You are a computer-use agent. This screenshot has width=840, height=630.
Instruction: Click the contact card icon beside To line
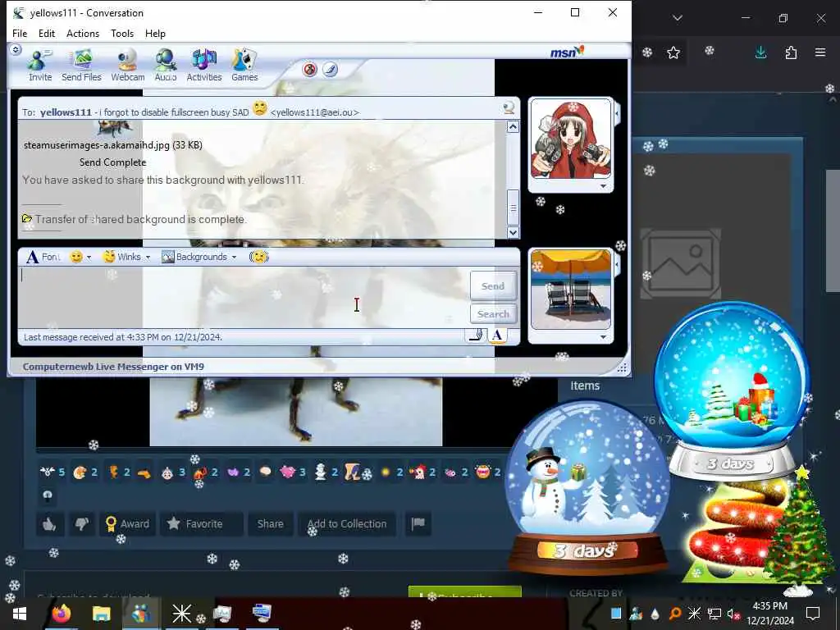pyautogui.click(x=509, y=108)
